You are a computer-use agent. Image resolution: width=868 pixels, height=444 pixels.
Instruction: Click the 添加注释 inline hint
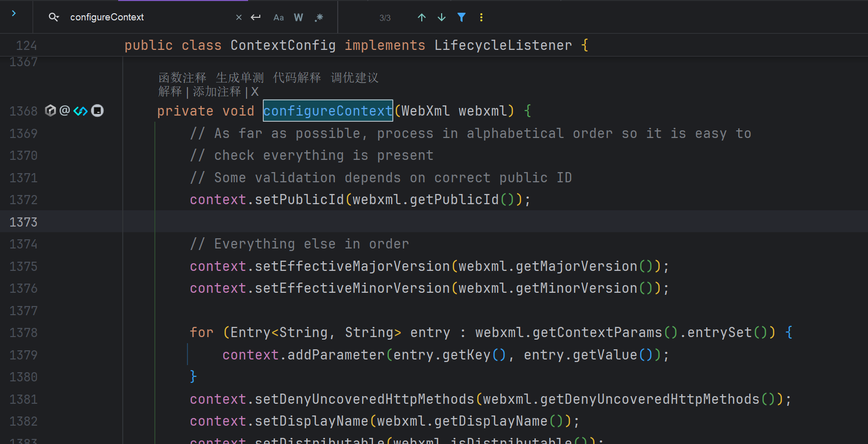(216, 92)
